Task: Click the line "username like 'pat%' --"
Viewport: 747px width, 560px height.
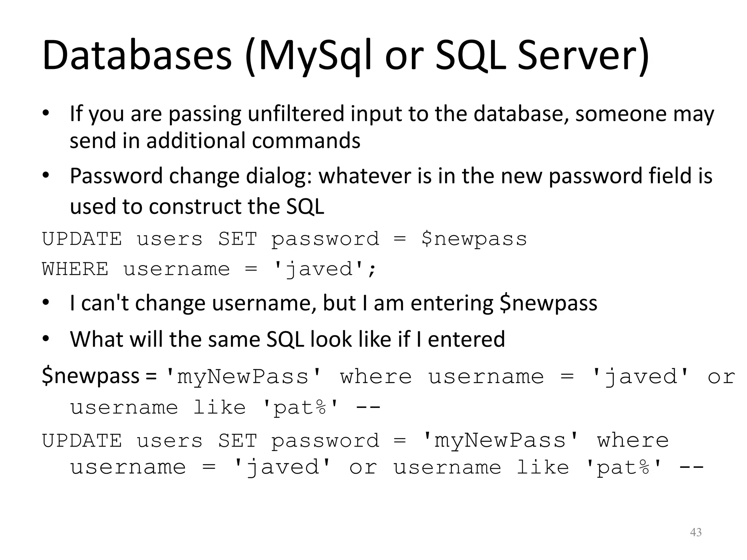Action: point(225,407)
